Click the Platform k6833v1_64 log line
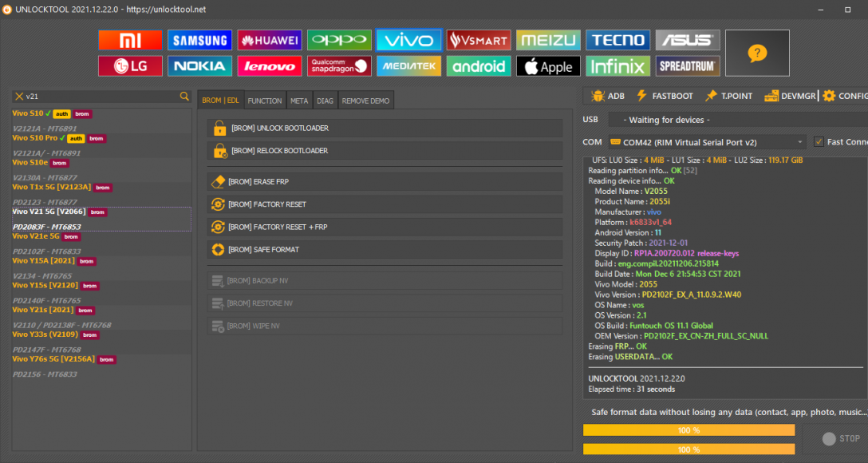Image resolution: width=868 pixels, height=463 pixels. [633, 222]
